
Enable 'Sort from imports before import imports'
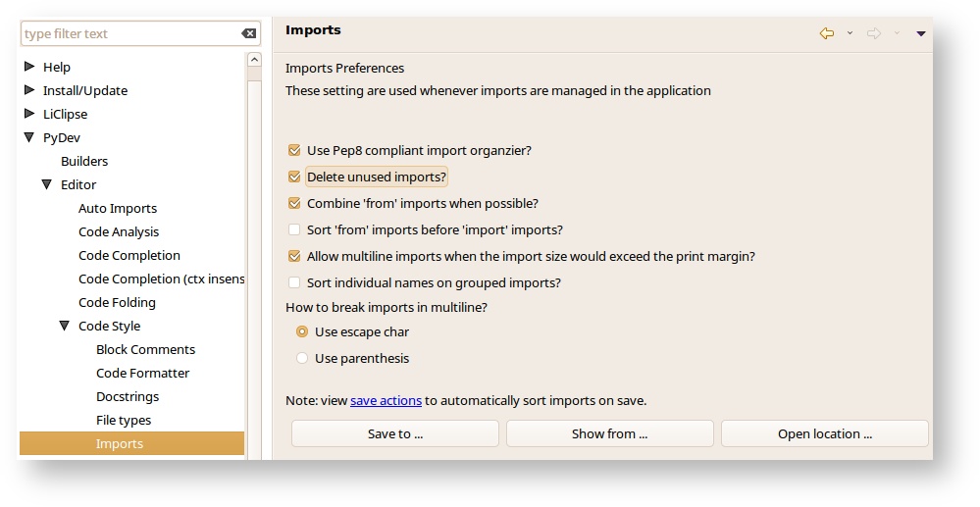[294, 230]
